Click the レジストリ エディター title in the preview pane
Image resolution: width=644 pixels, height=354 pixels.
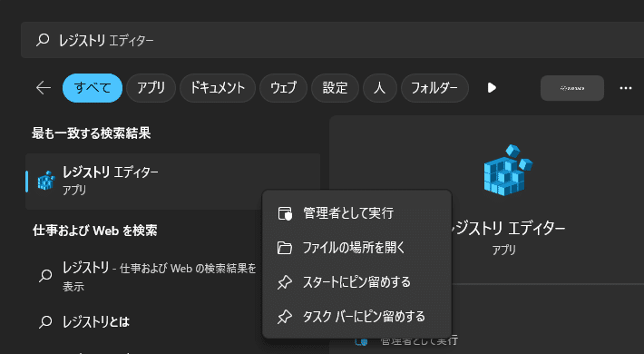click(509, 228)
